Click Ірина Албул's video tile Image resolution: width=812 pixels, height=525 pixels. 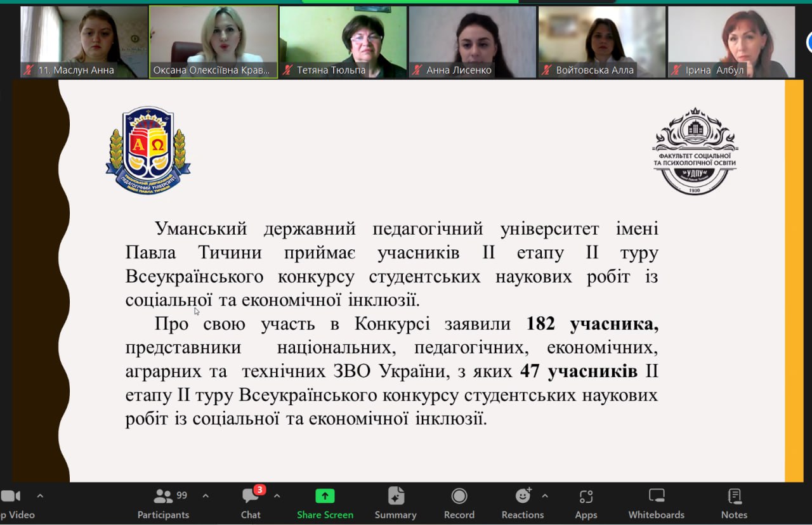point(731,42)
